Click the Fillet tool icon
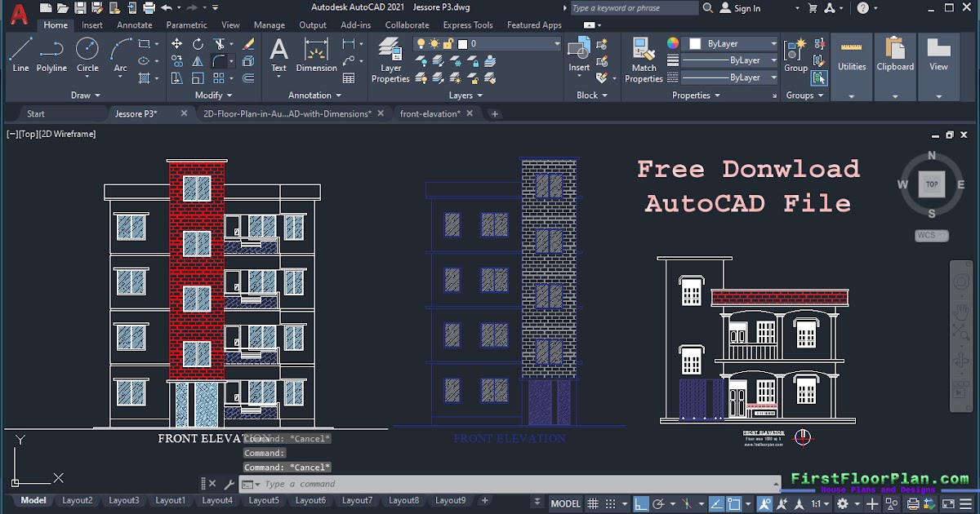Screen dimensions: 980x514 (x=220, y=61)
